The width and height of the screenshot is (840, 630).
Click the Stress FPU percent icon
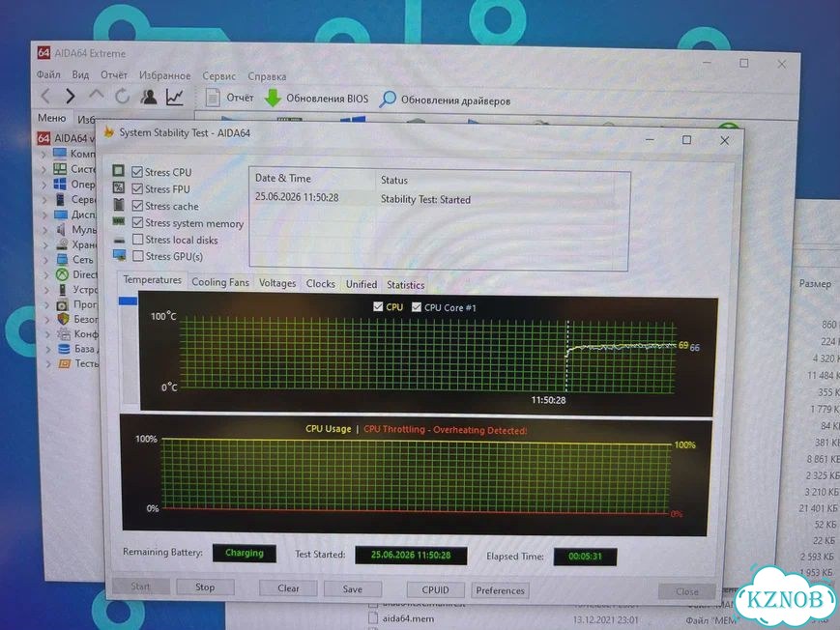[x=118, y=187]
